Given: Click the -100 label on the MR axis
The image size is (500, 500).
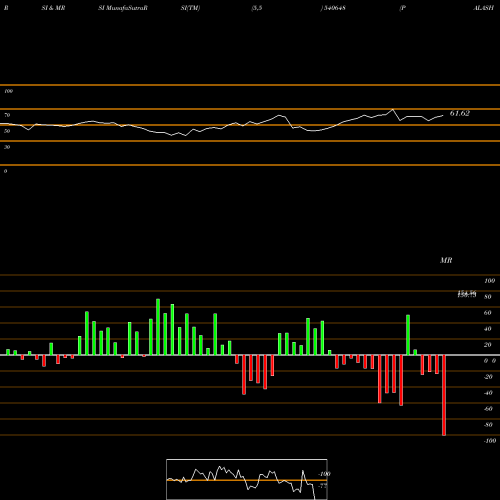Looking at the screenshot, I should [490, 441].
